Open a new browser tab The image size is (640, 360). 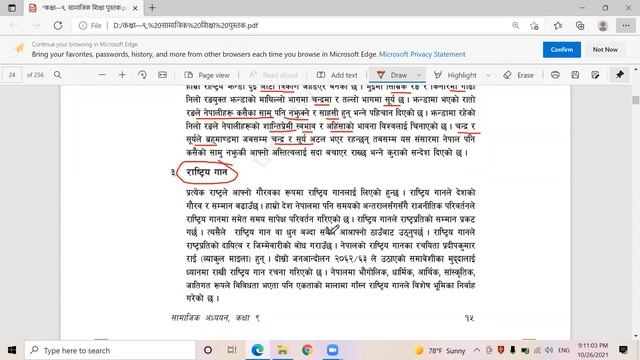pyautogui.click(x=152, y=8)
